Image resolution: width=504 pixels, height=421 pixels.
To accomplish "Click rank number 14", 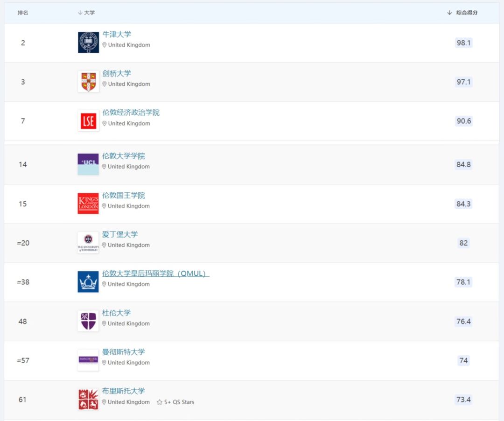I will 23,165.
